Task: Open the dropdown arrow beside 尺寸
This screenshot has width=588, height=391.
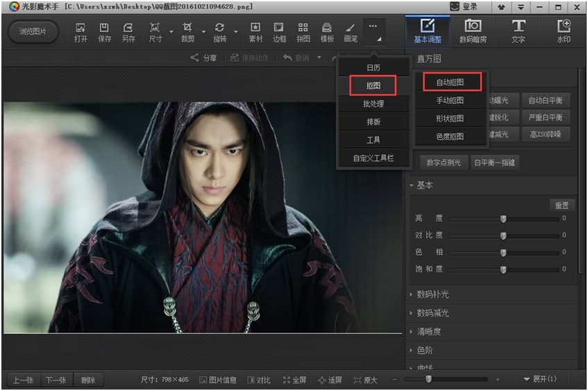Action: point(171,32)
